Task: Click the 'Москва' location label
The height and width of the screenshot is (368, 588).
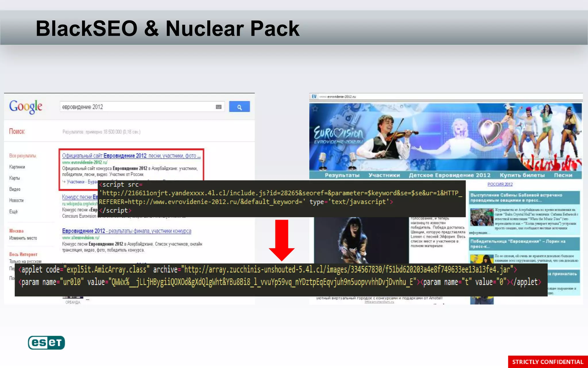Action: point(16,231)
